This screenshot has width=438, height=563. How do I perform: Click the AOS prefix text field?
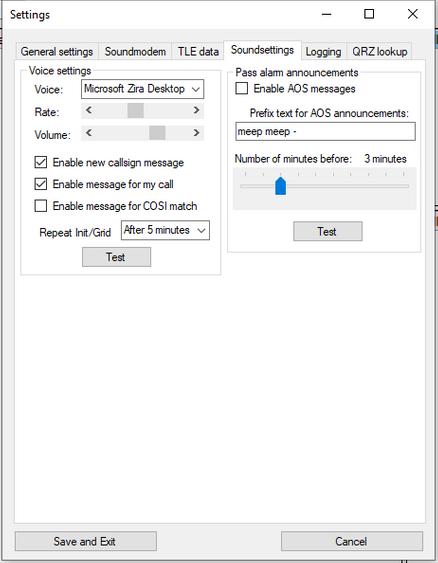326,131
